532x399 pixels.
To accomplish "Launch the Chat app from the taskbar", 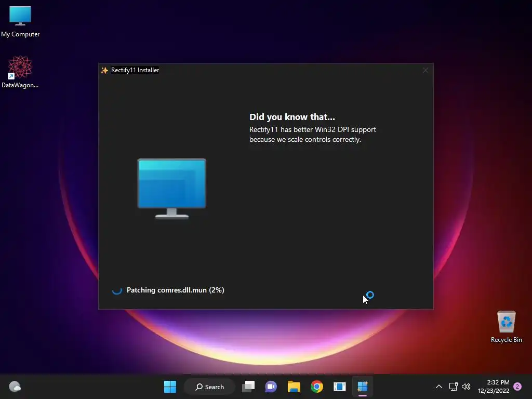I will [x=271, y=387].
